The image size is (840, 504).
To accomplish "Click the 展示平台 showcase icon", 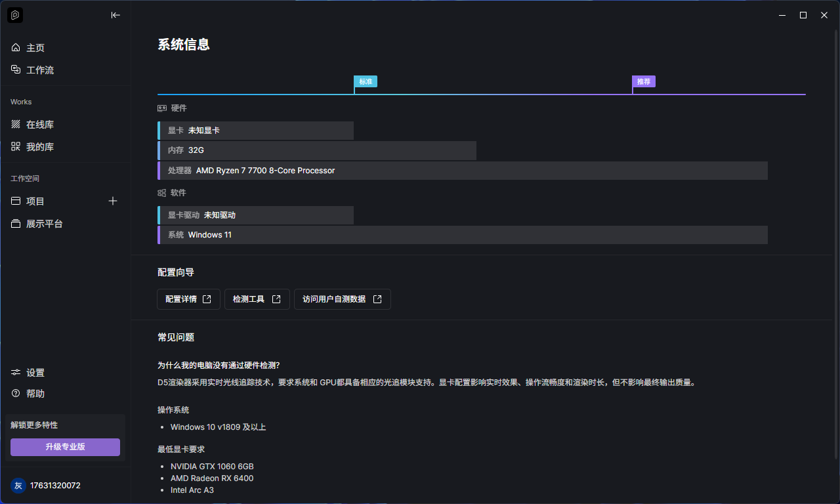I will (16, 224).
